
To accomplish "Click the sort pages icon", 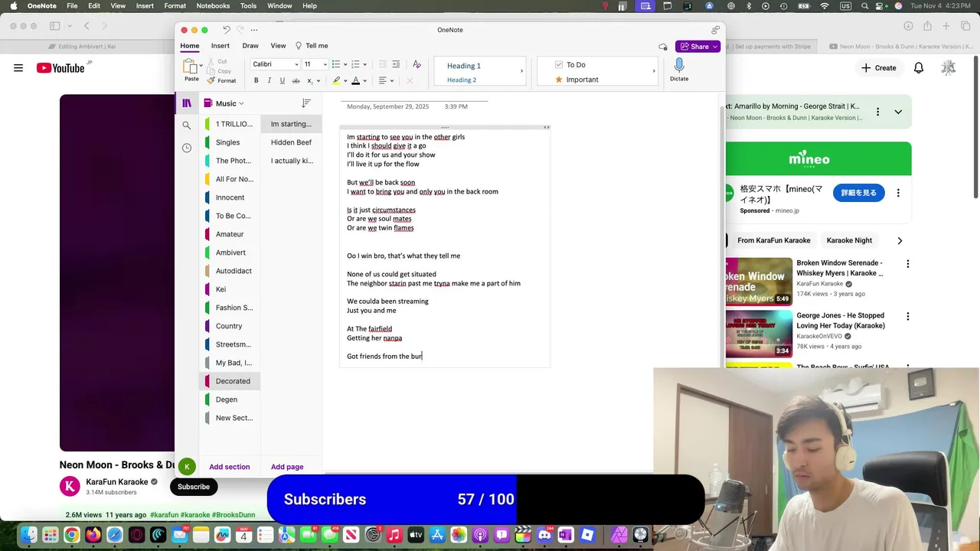I will [306, 103].
